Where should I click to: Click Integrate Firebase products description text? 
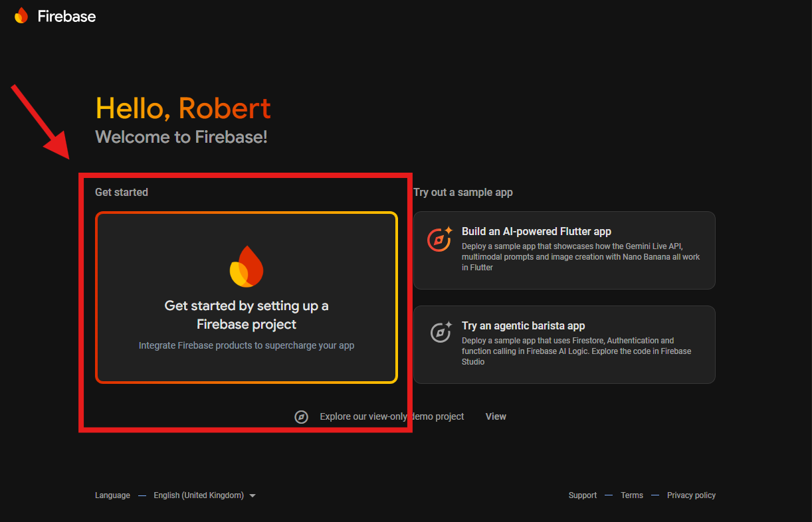[247, 345]
